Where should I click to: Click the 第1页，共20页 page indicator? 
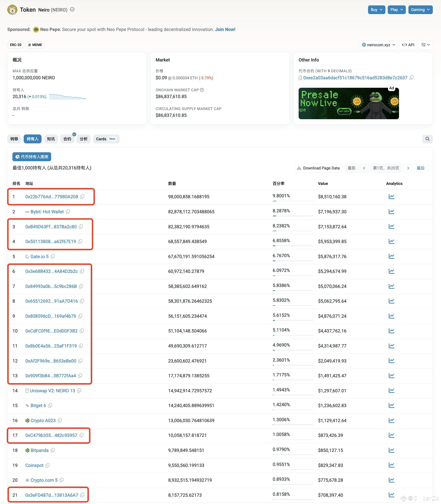pos(386,168)
